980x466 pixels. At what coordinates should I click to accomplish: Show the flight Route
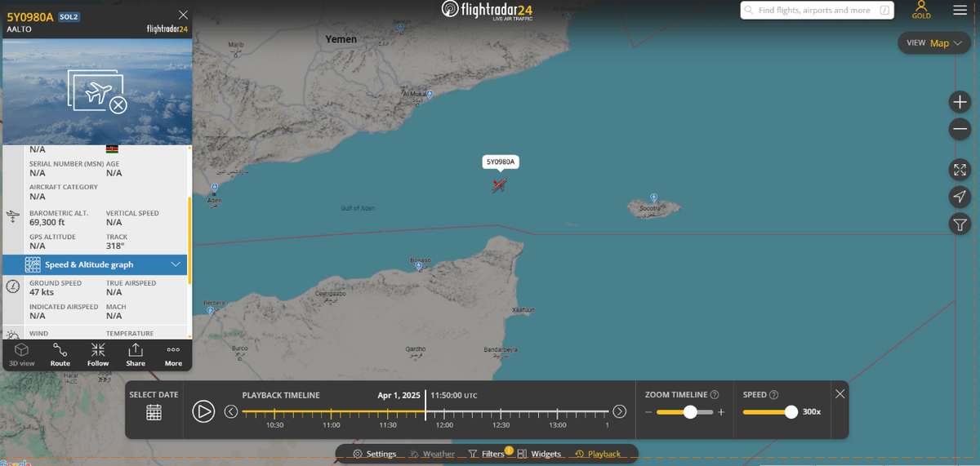click(60, 354)
